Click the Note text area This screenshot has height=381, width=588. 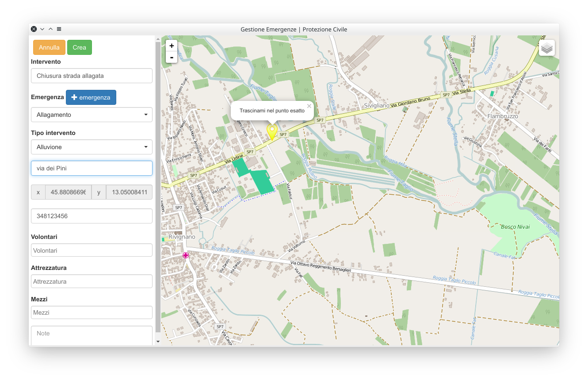pos(92,336)
